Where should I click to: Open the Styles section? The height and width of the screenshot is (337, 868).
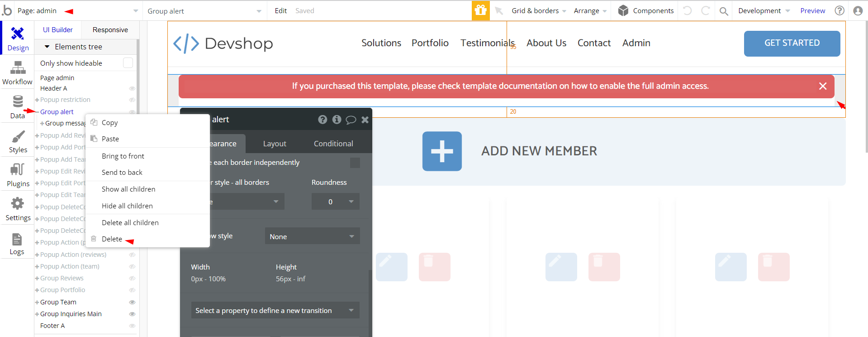click(x=18, y=140)
